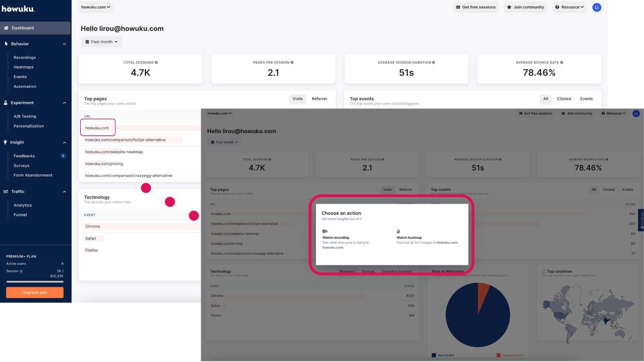Collapse the Traffic sidebar section
Viewport: 644px width, 362px height.
[x=64, y=192]
